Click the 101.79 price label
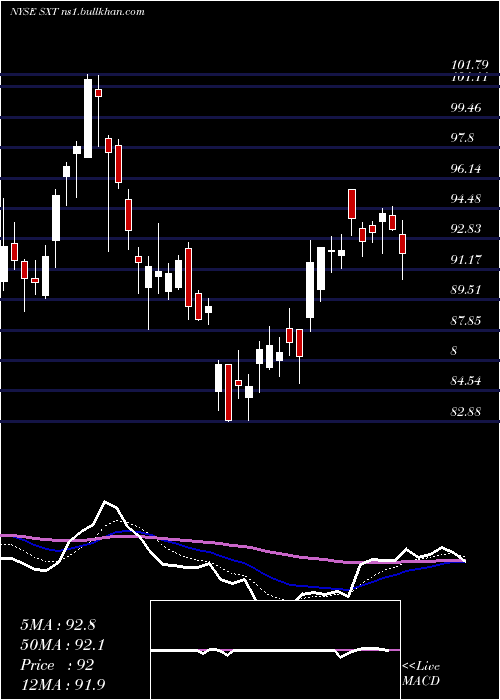Image resolution: width=500 pixels, height=700 pixels. point(469,65)
